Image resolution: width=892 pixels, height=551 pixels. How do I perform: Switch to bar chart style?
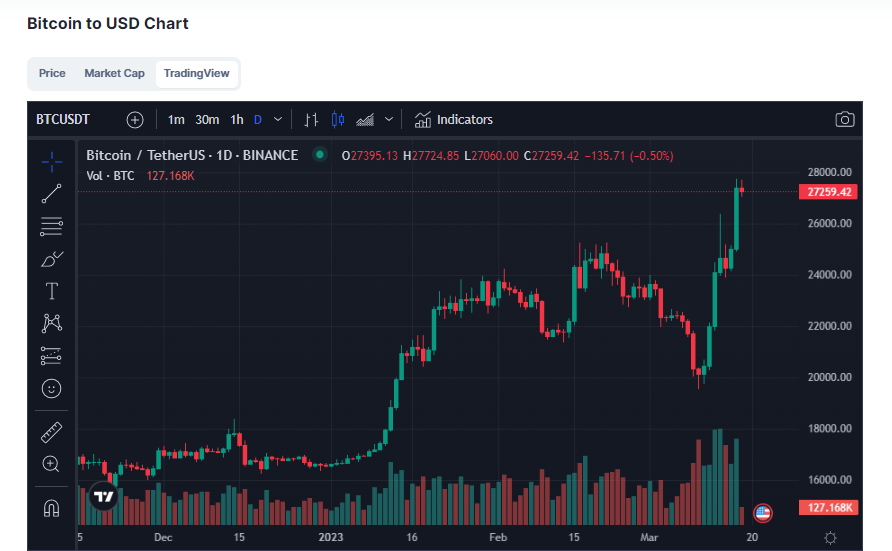(x=311, y=120)
